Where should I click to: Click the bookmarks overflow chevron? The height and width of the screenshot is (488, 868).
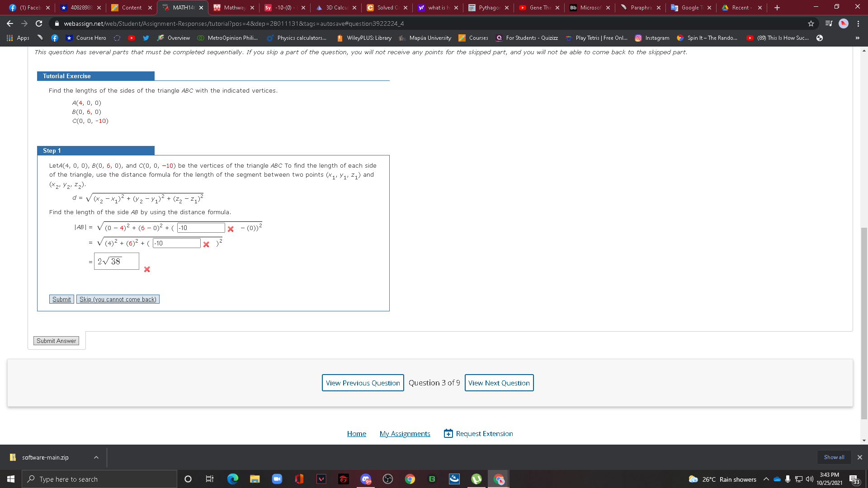pos(858,38)
